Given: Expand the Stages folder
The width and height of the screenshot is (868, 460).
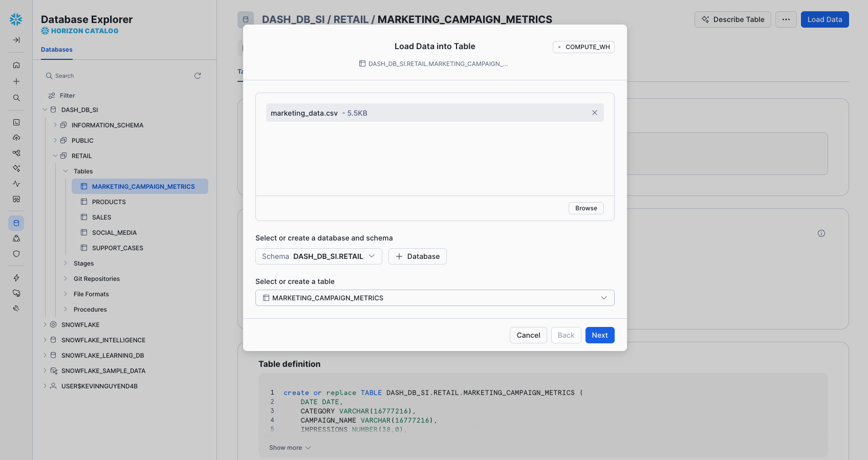Looking at the screenshot, I should (66, 264).
